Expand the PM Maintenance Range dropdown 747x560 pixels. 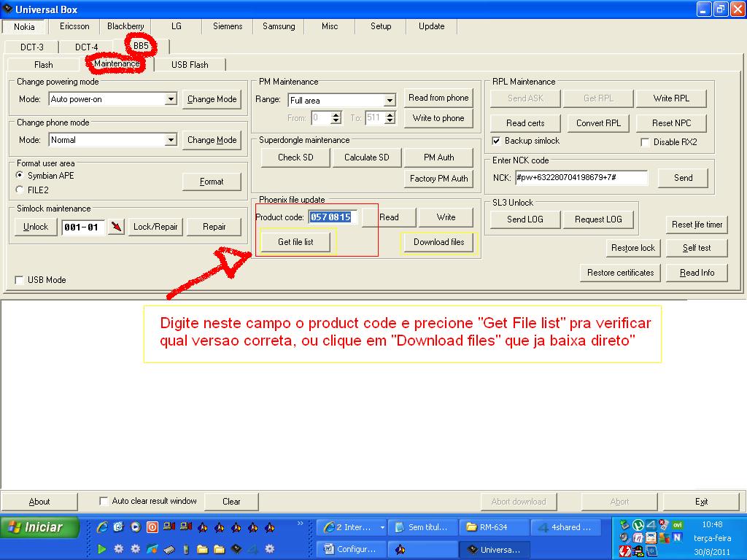390,101
